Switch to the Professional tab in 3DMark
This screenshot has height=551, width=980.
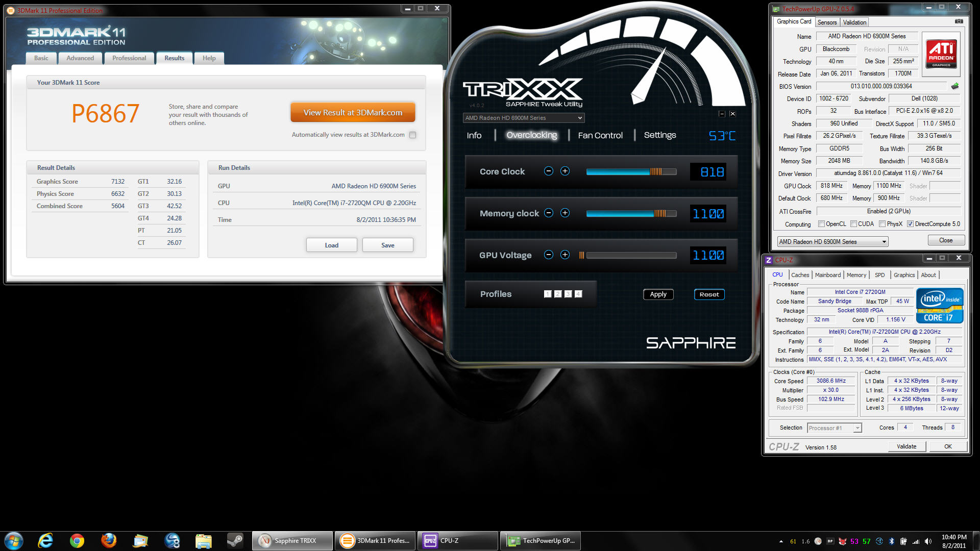(129, 58)
